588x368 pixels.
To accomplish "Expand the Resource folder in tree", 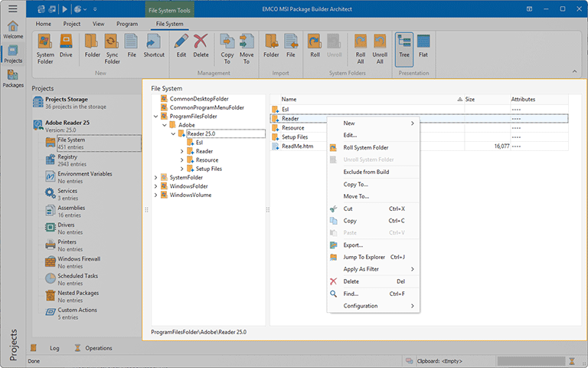I will 182,160.
